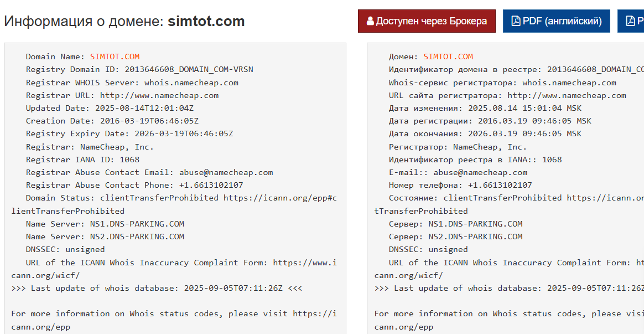Click the "simtot.com" domain in the page heading
The image size is (644, 334).
click(206, 22)
